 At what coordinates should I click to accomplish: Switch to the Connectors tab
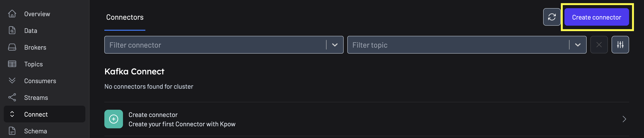pyautogui.click(x=125, y=17)
